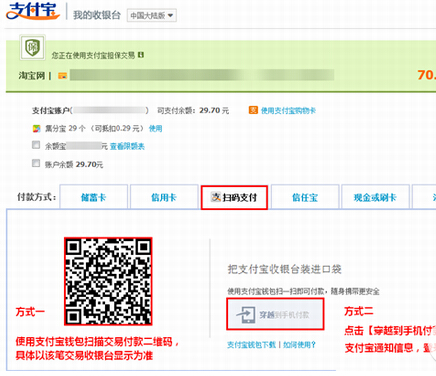Click the orange order icon after 淘宝网

coord(62,76)
